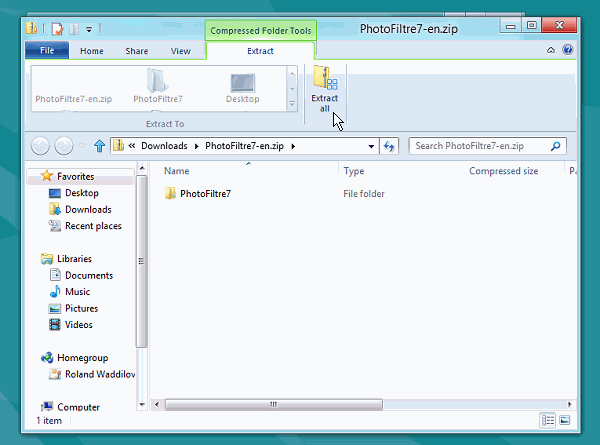Screen dimensions: 600x445
Task: Sort by the Name column header
Action: click(x=176, y=171)
